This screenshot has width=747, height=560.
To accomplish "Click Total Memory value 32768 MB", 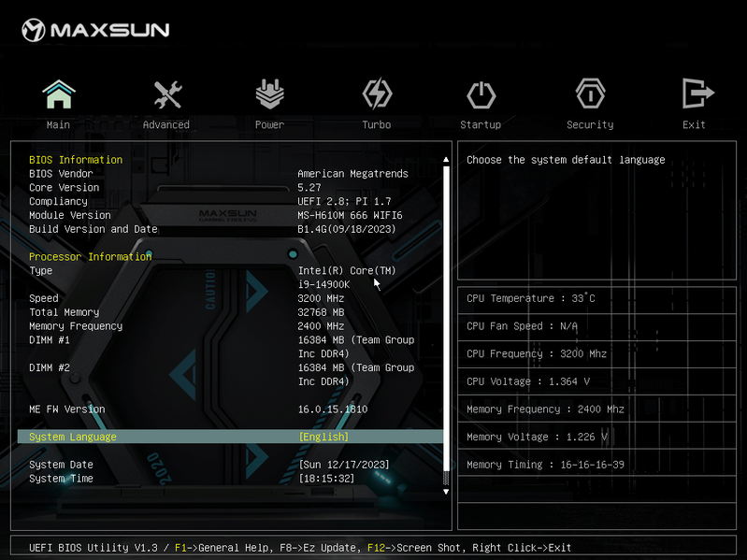I will pyautogui.click(x=321, y=312).
